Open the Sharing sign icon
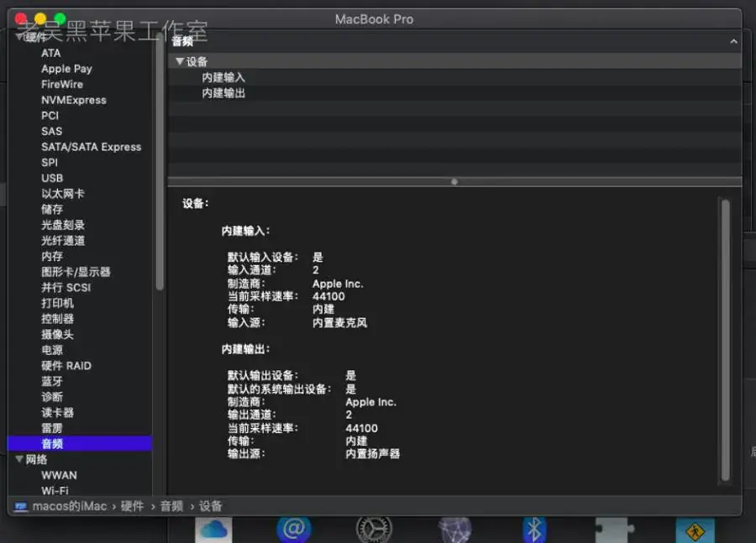 point(695,530)
